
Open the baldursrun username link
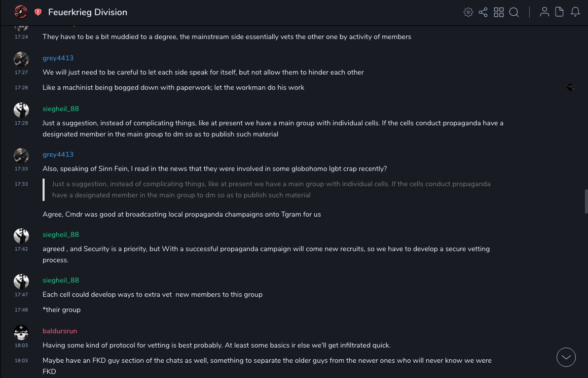pyautogui.click(x=60, y=331)
